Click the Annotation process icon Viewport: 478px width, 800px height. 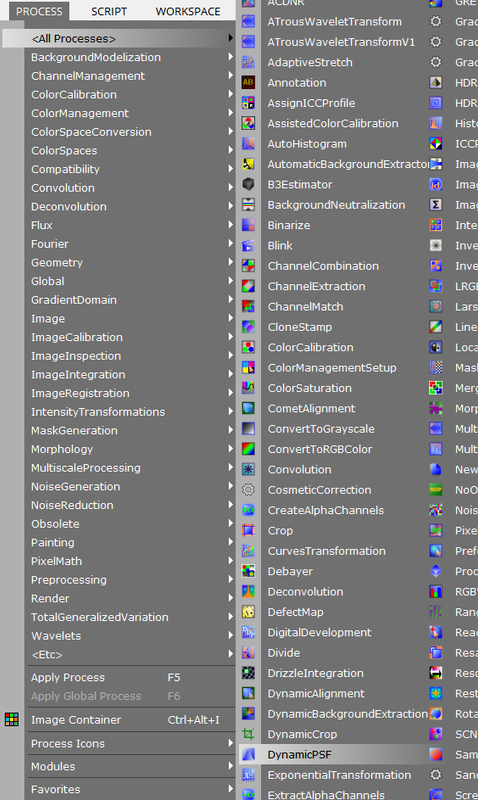point(248,82)
